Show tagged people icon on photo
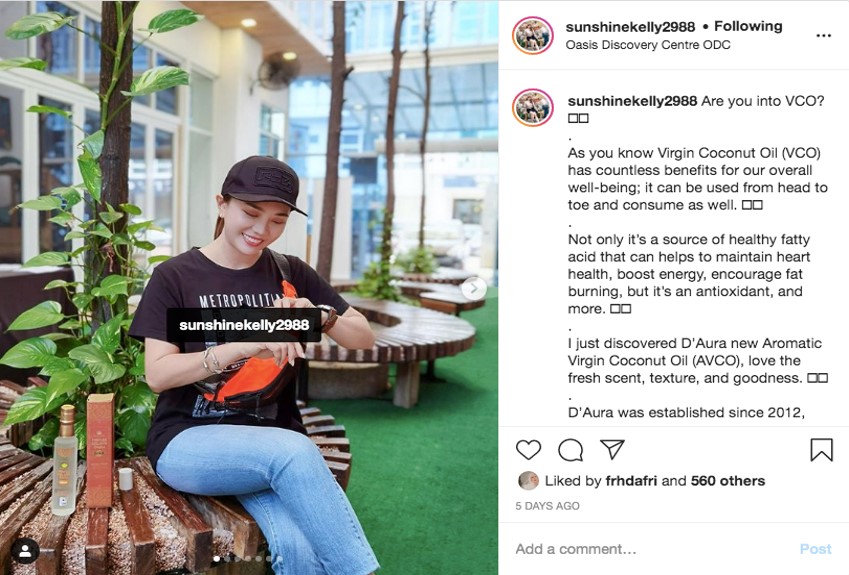Viewport: 849px width, 575px height. [25, 551]
